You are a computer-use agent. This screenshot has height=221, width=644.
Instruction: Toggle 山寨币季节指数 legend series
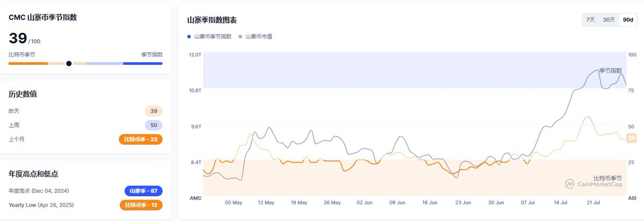[209, 36]
